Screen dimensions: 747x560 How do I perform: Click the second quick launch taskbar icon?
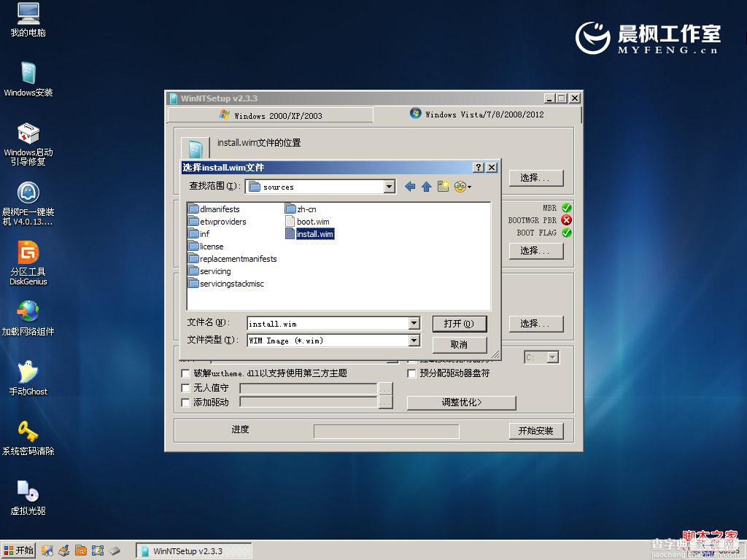point(64,551)
